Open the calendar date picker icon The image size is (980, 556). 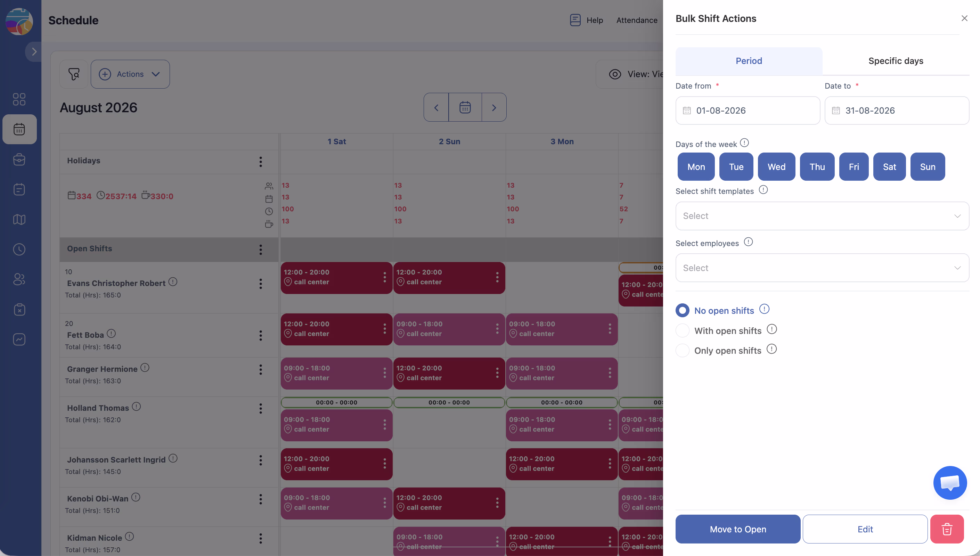(465, 107)
